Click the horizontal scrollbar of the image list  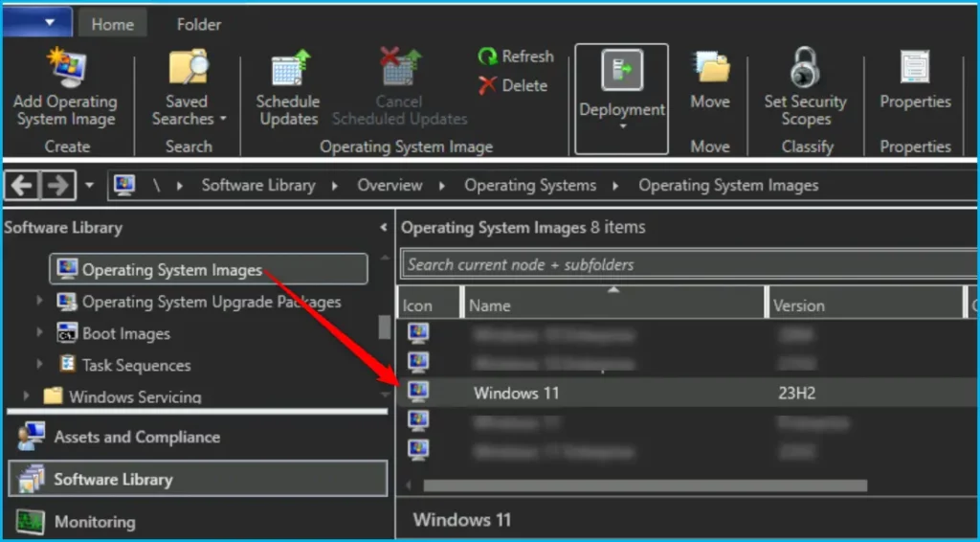coord(645,486)
